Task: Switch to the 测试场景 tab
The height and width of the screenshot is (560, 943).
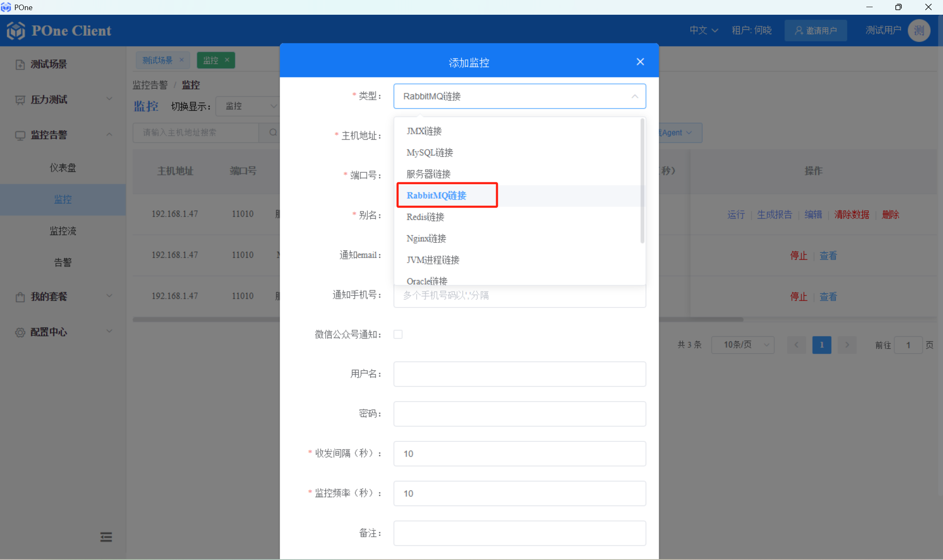Action: coord(158,60)
